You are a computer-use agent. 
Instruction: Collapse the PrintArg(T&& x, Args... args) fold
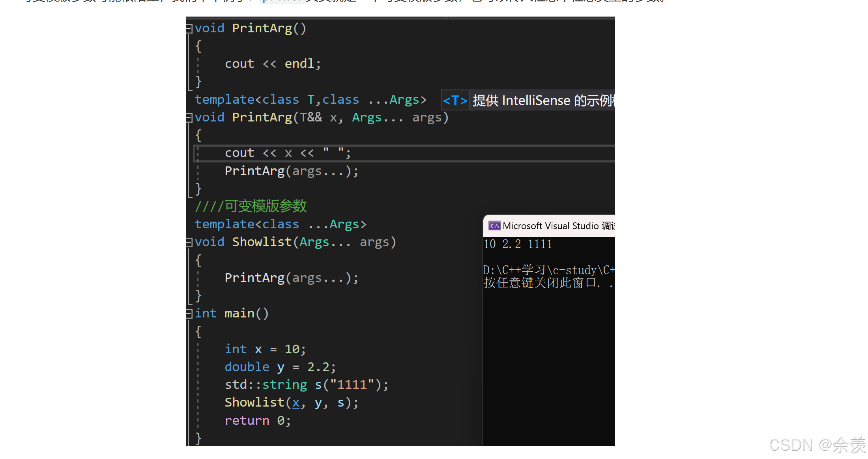(189, 118)
